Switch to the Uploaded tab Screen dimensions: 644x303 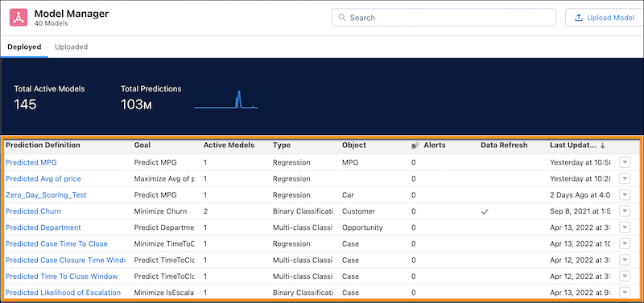coord(71,47)
